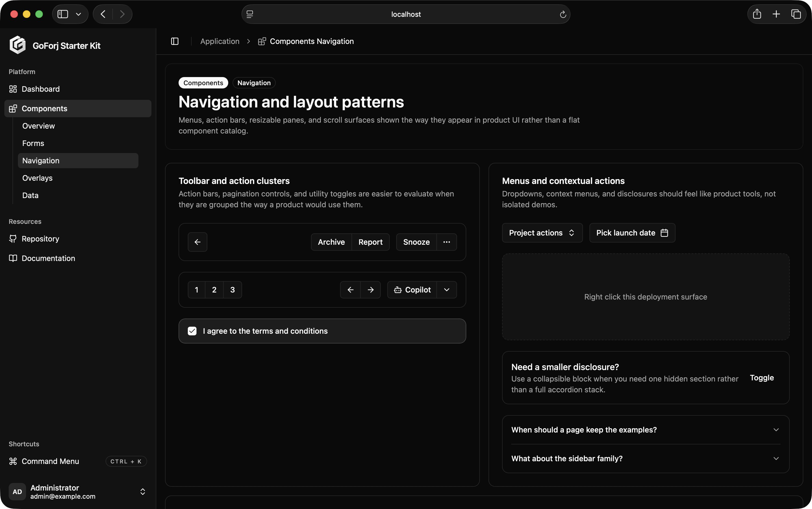Click the Components sidebar icon
This screenshot has height=509, width=812.
pyautogui.click(x=13, y=109)
